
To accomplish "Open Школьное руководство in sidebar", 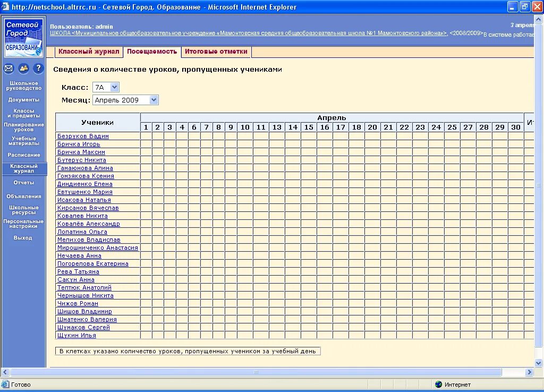I will [x=23, y=86].
